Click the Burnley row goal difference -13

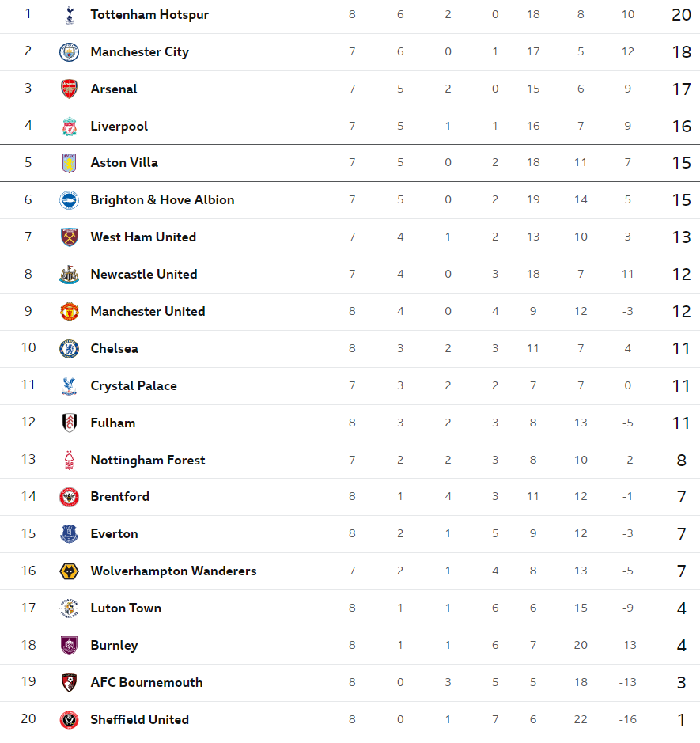pos(627,645)
